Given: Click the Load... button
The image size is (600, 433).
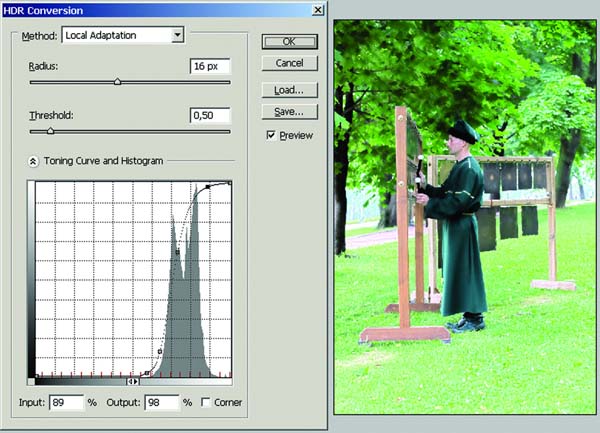Looking at the screenshot, I should [289, 89].
